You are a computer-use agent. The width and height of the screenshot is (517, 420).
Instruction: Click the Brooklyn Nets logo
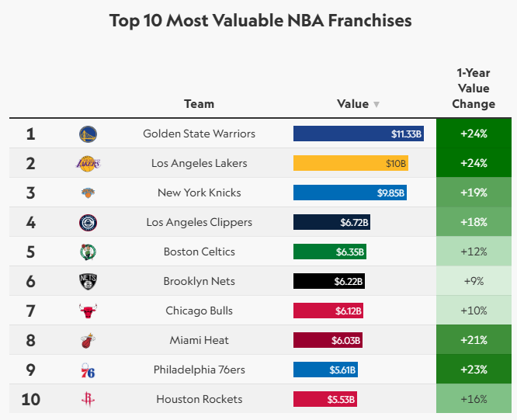pyautogui.click(x=88, y=282)
